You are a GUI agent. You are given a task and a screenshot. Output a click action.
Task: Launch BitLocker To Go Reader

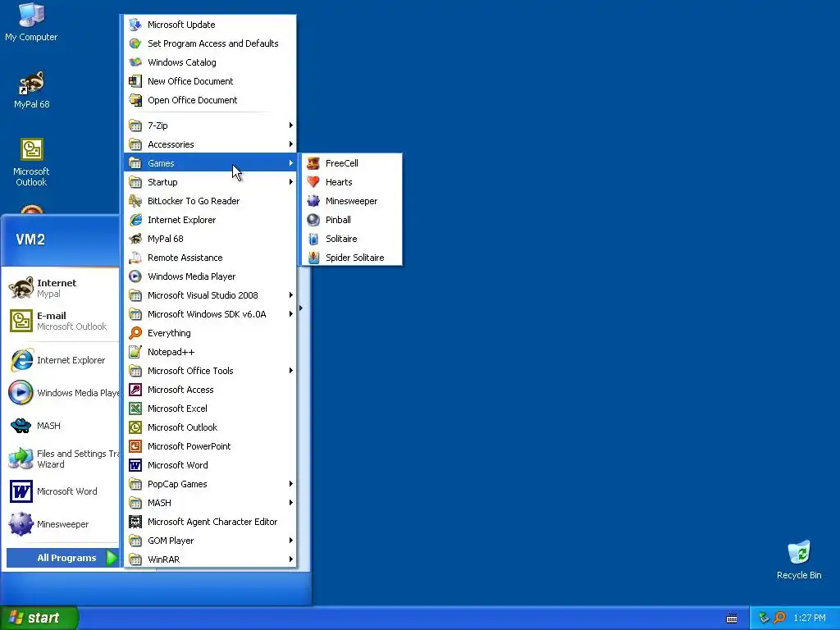tap(210, 201)
